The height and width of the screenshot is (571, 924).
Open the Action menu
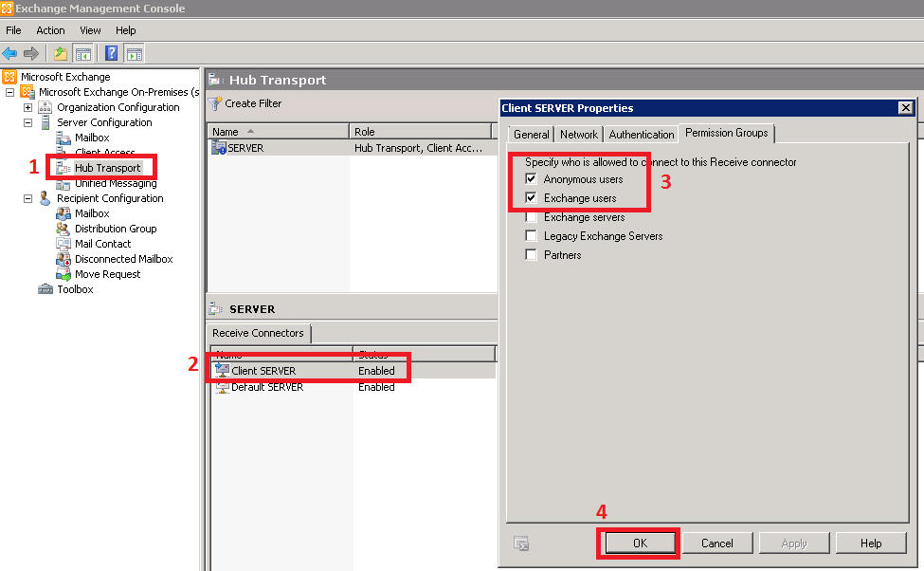coord(50,30)
